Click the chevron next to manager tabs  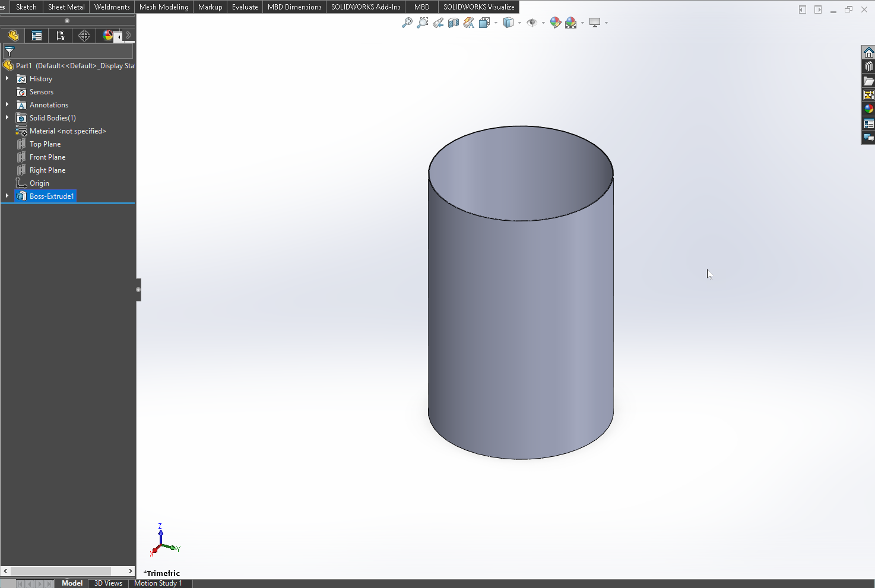(x=129, y=36)
